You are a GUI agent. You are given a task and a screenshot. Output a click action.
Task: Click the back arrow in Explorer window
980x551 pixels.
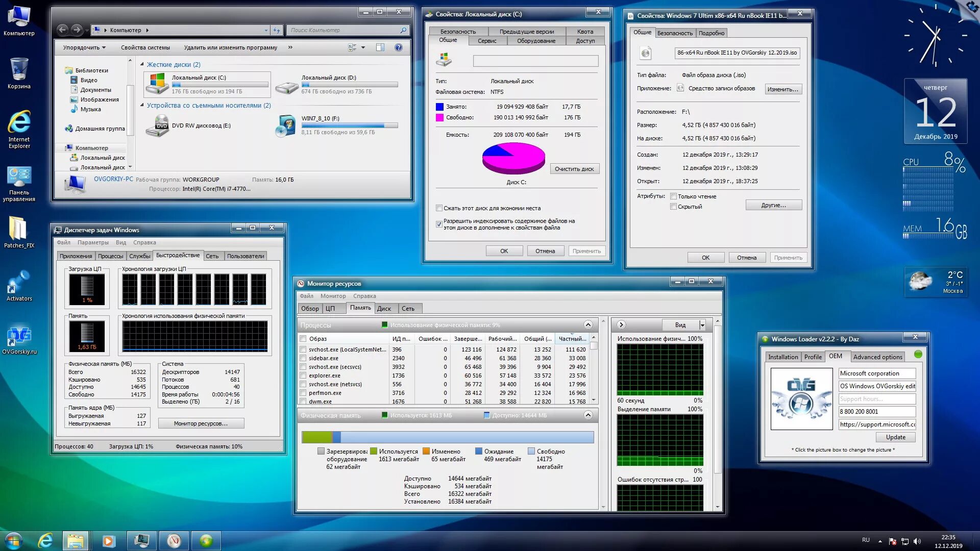pyautogui.click(x=62, y=30)
